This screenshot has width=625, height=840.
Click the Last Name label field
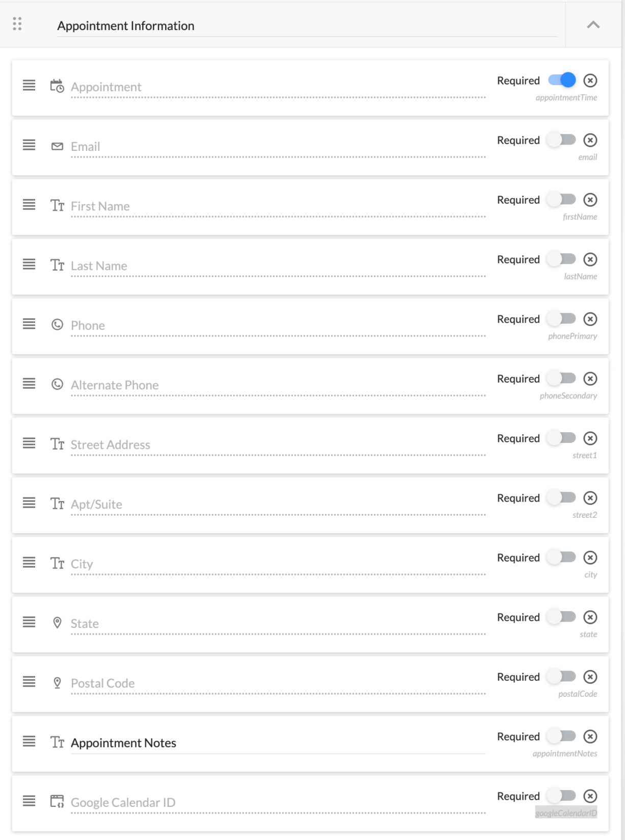[278, 266]
